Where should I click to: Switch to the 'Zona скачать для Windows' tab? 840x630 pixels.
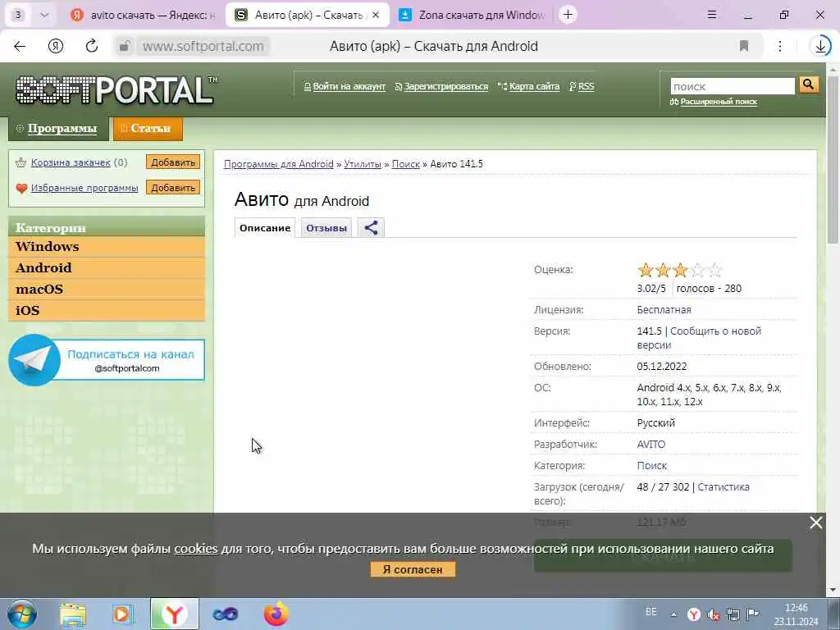point(473,15)
